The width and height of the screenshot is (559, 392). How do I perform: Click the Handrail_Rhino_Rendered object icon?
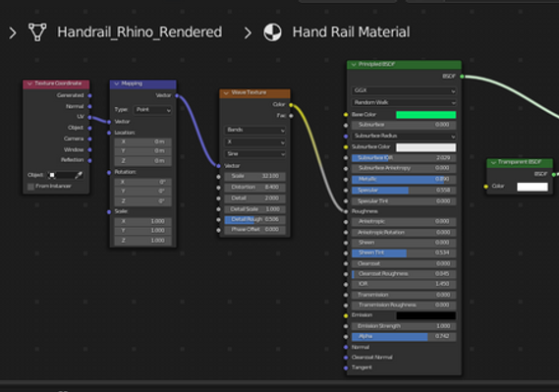tap(37, 32)
